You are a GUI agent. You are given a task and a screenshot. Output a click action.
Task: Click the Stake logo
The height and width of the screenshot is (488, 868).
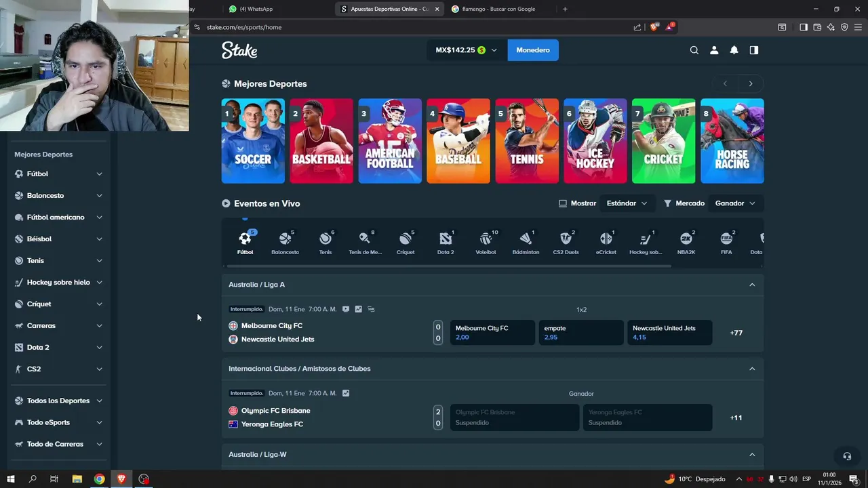click(x=239, y=50)
